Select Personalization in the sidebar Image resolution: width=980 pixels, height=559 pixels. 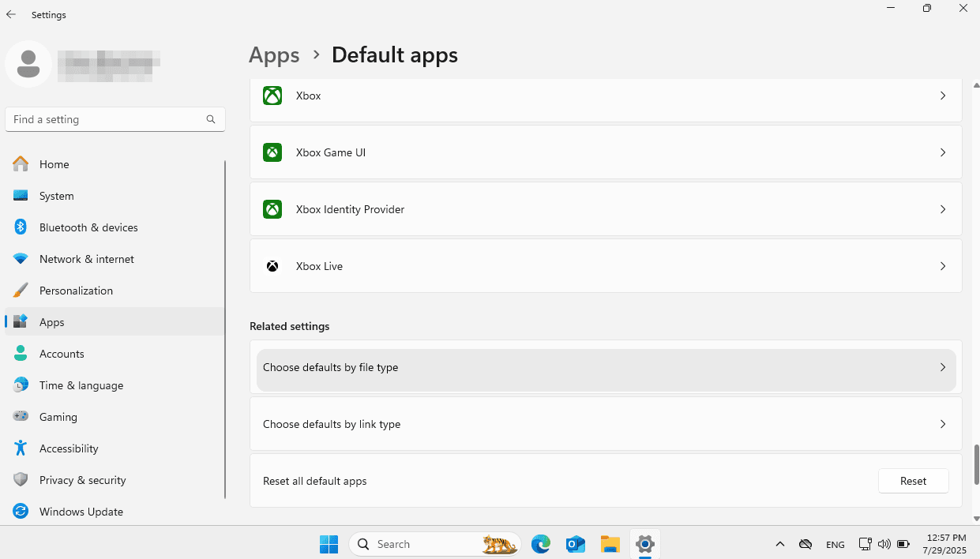tap(115, 291)
